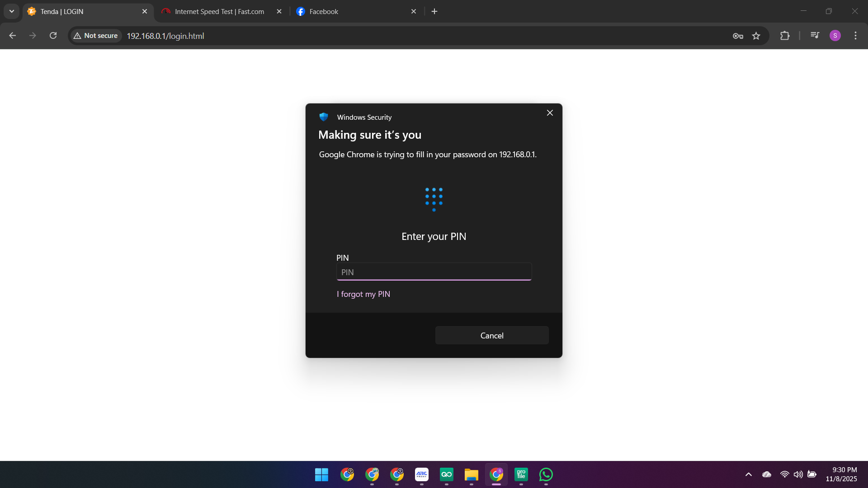This screenshot has height=488, width=868.
Task: Open File Explorer from taskbar
Action: click(x=471, y=474)
